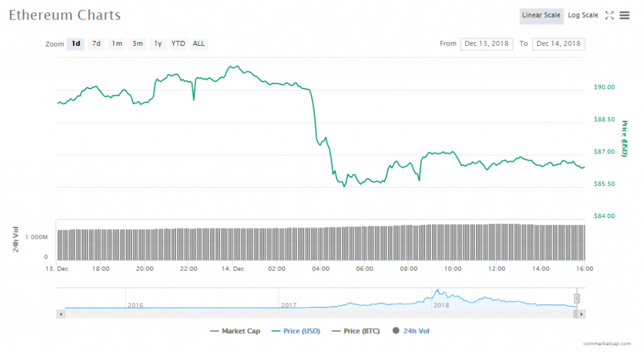Switch to Log Scale
The image size is (644, 352).
[x=583, y=16]
